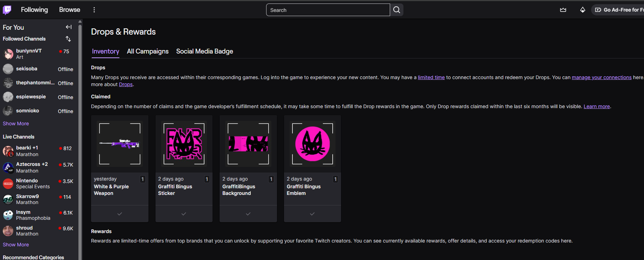This screenshot has width=644, height=260.
Task: Collapse the For You sidebar
Action: (69, 27)
